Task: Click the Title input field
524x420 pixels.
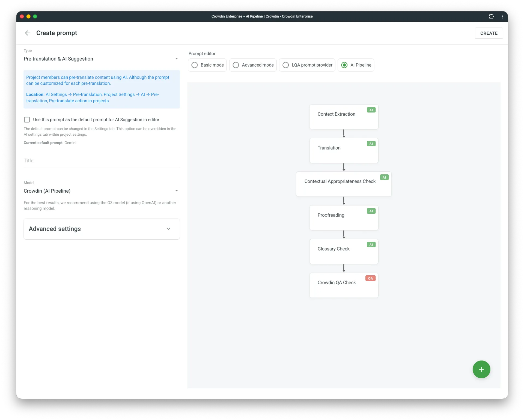Action: (x=102, y=160)
